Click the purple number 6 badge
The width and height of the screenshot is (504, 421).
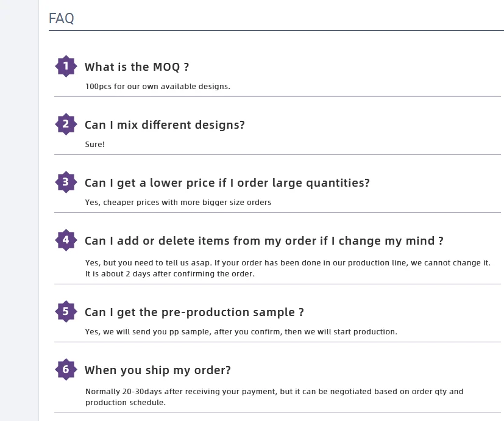point(66,369)
